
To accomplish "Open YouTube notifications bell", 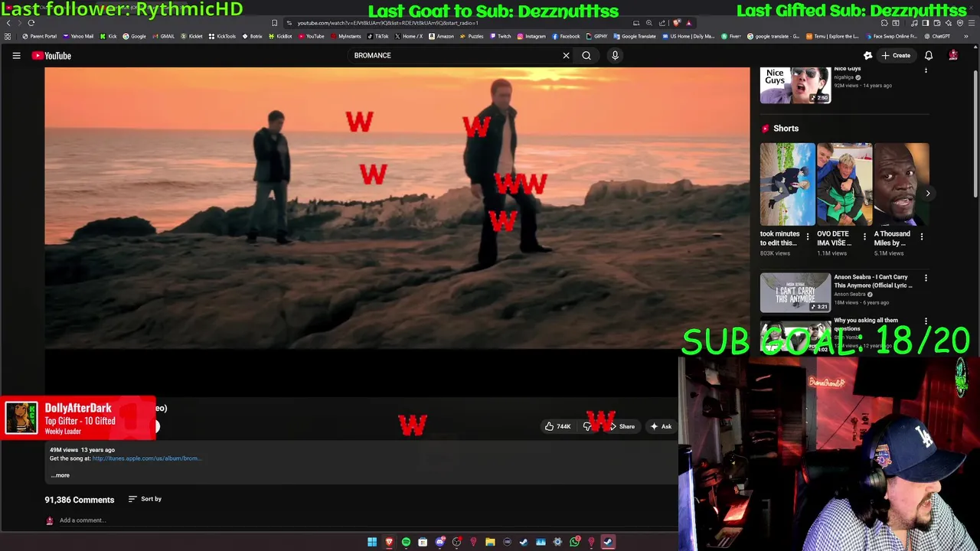I will 929,55.
